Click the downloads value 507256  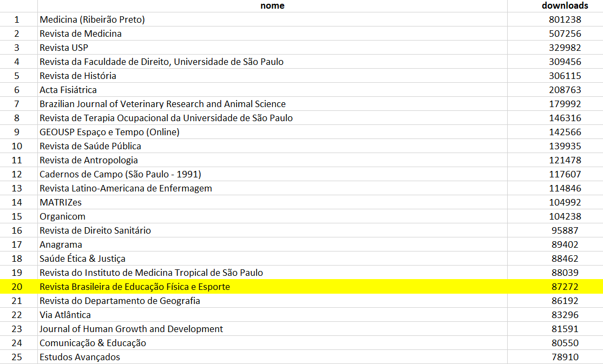click(x=565, y=34)
